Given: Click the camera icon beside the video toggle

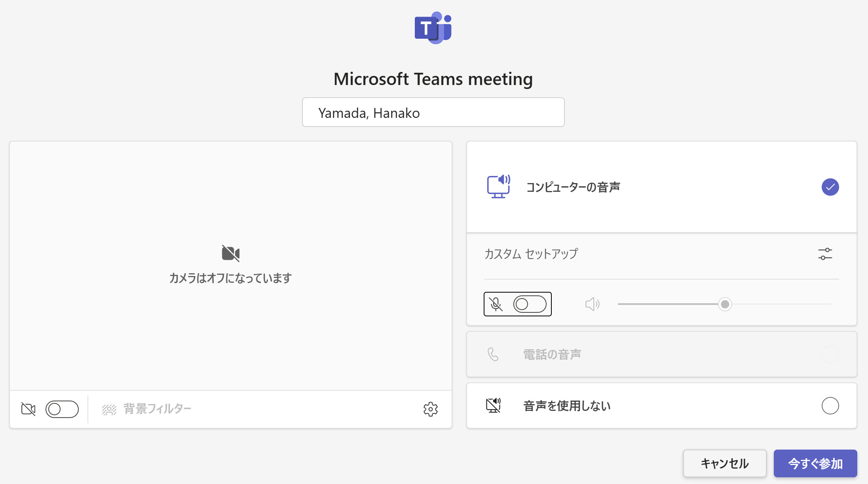Looking at the screenshot, I should [x=28, y=409].
